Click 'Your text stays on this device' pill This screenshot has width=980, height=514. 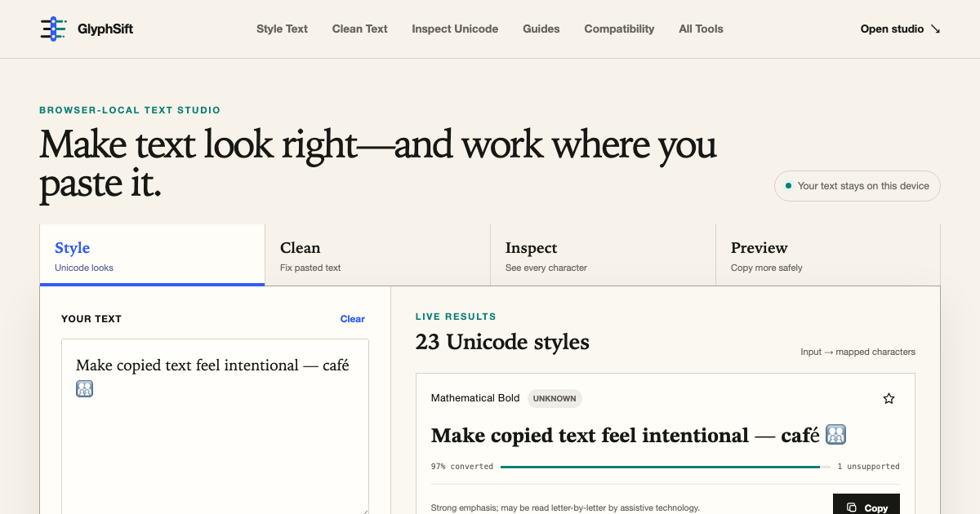tap(857, 186)
